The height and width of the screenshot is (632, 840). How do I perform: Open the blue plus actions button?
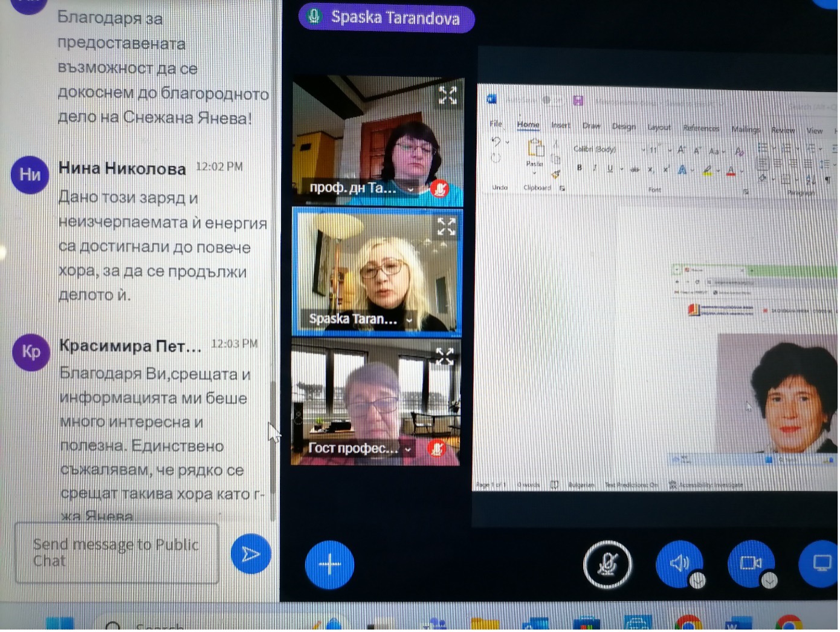tap(329, 564)
